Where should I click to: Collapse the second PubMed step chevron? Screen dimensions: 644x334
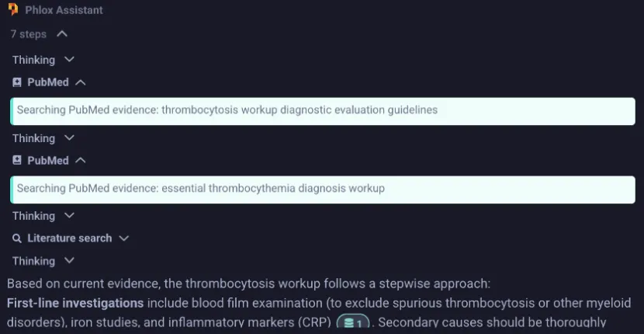pyautogui.click(x=81, y=161)
